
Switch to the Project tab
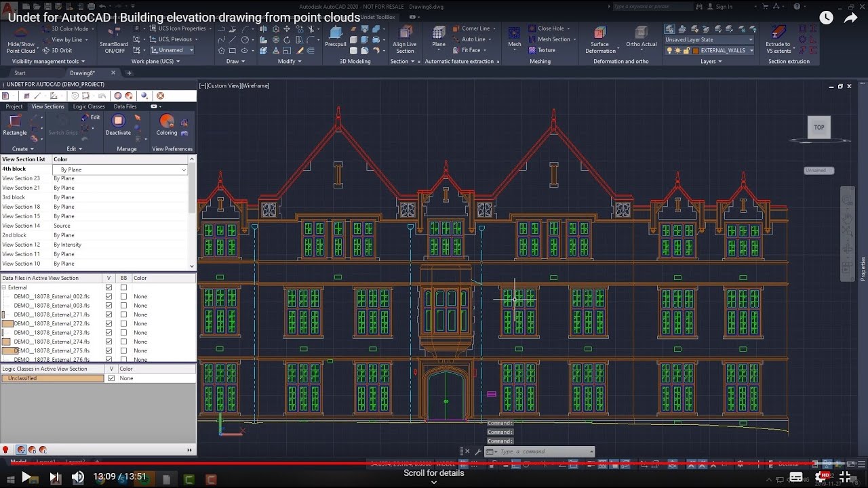pyautogui.click(x=14, y=106)
